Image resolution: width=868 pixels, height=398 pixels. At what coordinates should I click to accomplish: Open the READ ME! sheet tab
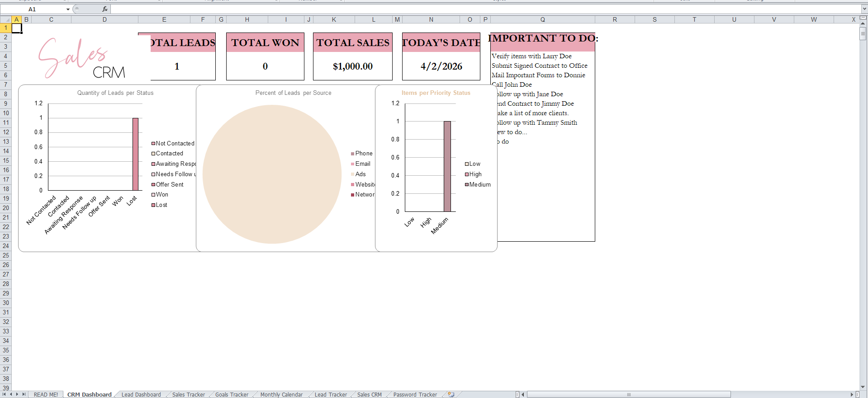[x=46, y=394]
